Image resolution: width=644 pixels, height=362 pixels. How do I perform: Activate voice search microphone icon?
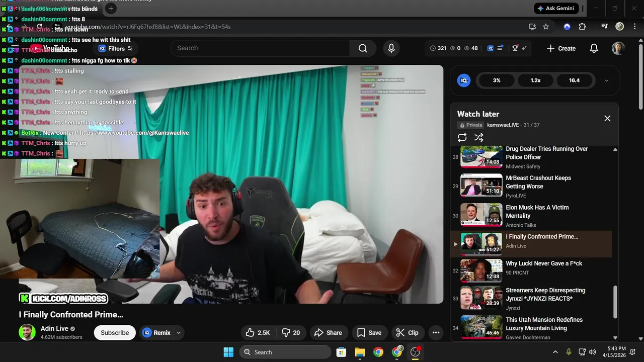(x=391, y=48)
